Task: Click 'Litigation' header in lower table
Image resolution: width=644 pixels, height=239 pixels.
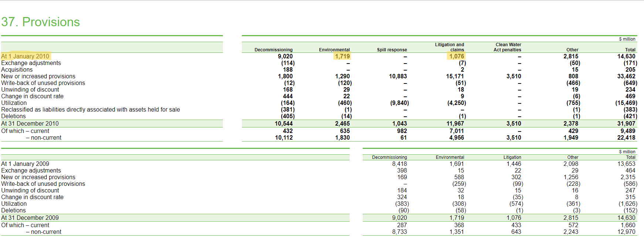Action: 512,157
